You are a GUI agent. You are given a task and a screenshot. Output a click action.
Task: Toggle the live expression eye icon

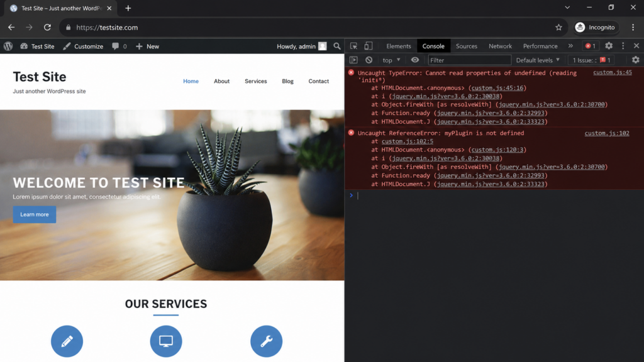(415, 60)
